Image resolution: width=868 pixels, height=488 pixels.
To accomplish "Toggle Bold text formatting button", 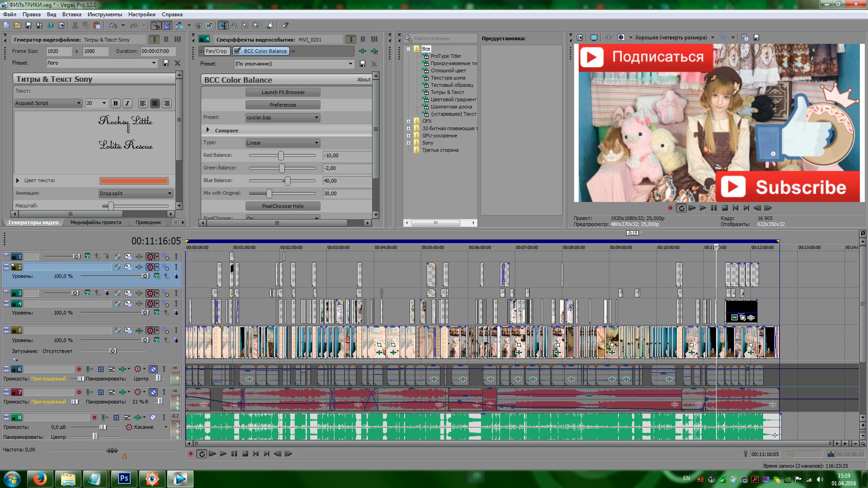I will coord(115,103).
